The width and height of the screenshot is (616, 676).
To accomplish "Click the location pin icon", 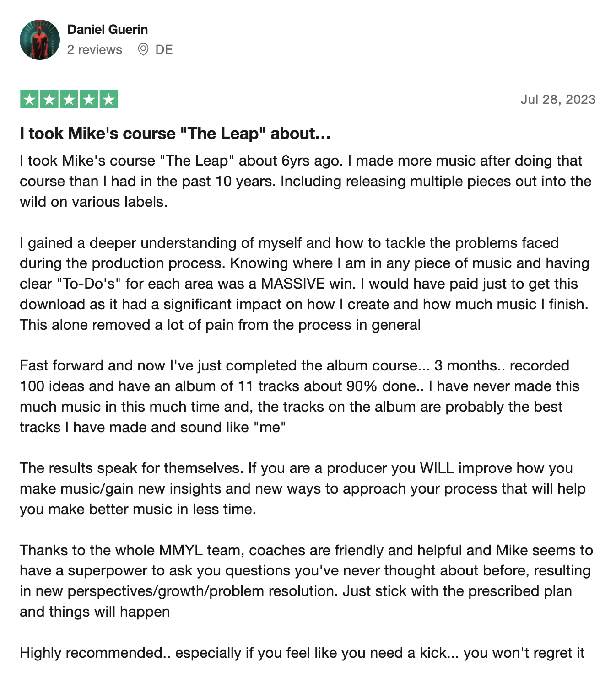I will (x=143, y=49).
